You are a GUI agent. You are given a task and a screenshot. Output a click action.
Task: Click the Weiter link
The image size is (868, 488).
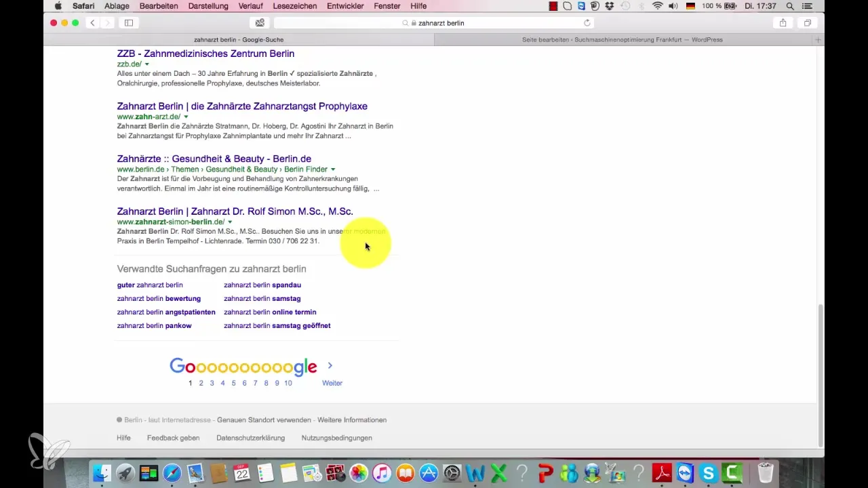[x=332, y=383]
